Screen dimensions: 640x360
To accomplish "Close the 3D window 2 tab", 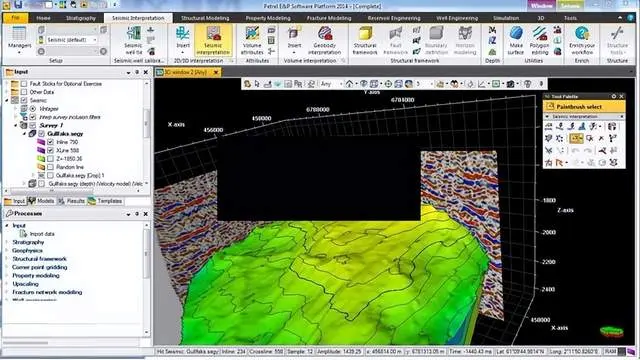I will point(216,72).
